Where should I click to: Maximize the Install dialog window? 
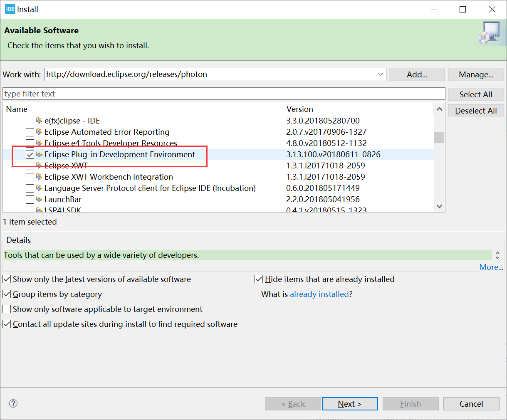point(462,9)
